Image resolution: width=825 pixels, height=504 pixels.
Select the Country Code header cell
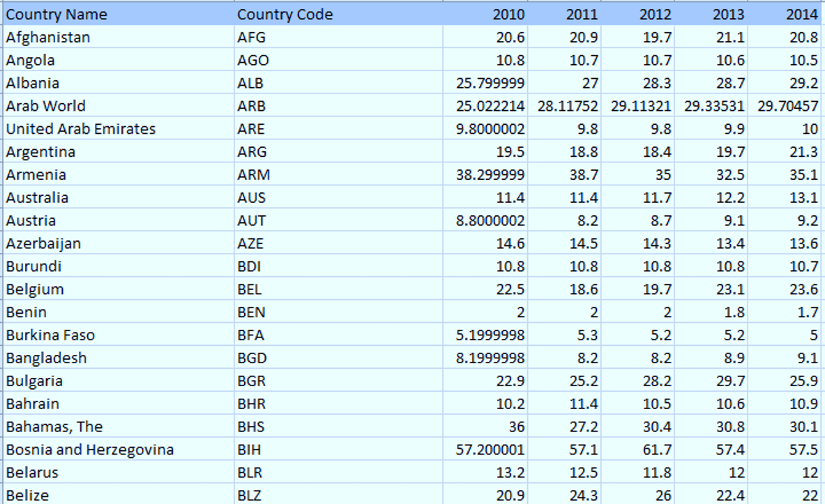338,15
